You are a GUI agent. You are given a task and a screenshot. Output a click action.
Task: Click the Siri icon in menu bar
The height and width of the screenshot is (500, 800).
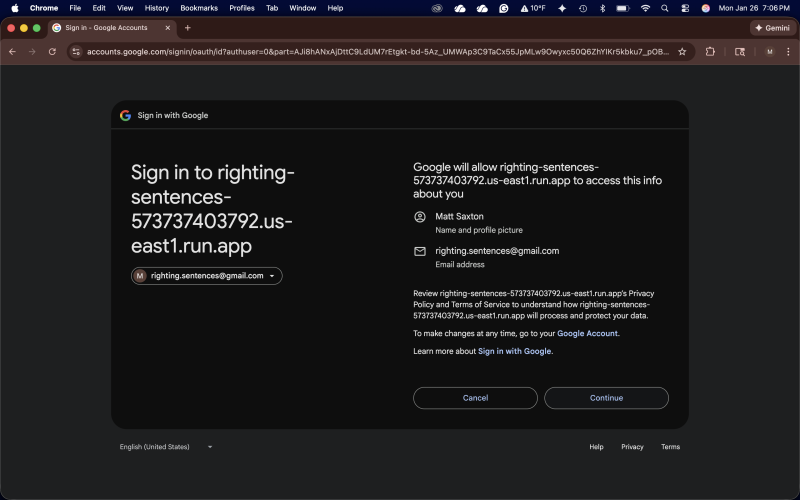click(706, 8)
